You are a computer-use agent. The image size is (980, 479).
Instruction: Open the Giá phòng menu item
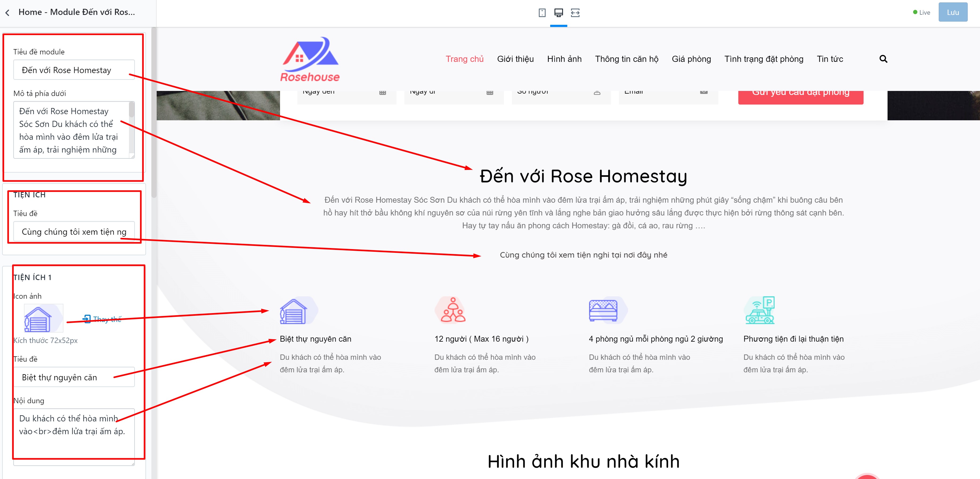(691, 59)
